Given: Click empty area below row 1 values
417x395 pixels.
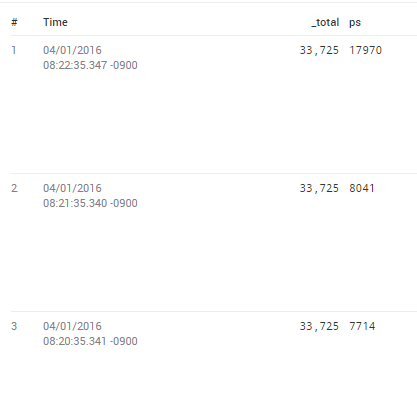Looking at the screenshot, I should click(213, 122).
